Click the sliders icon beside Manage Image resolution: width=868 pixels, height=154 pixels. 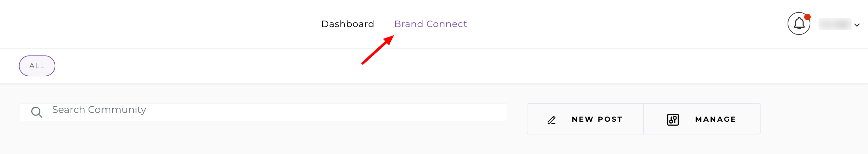(x=673, y=119)
